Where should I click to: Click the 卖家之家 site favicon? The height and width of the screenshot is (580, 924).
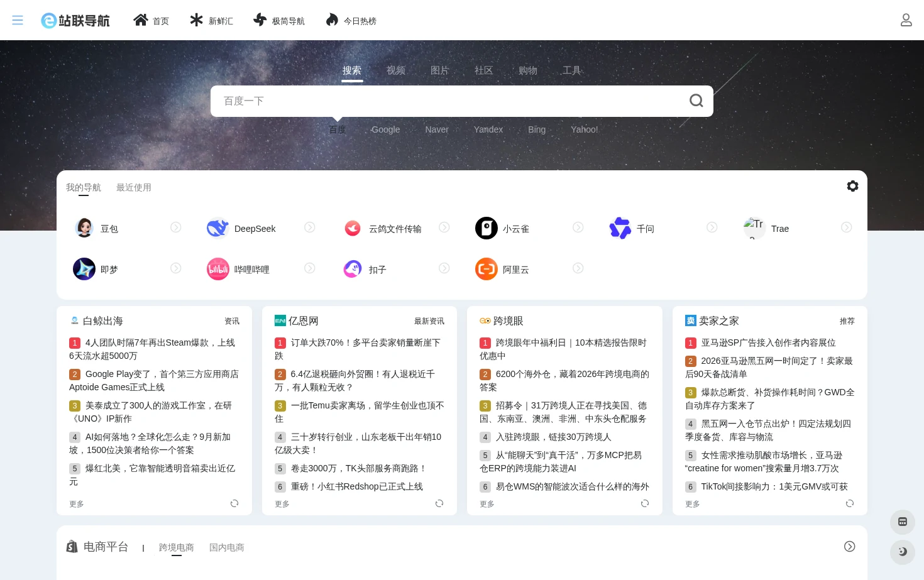click(691, 320)
